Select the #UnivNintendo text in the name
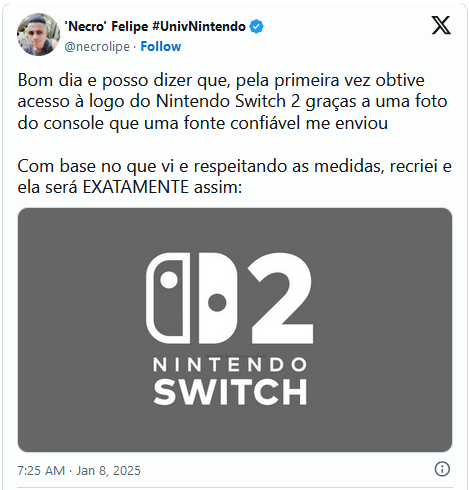 tap(199, 26)
